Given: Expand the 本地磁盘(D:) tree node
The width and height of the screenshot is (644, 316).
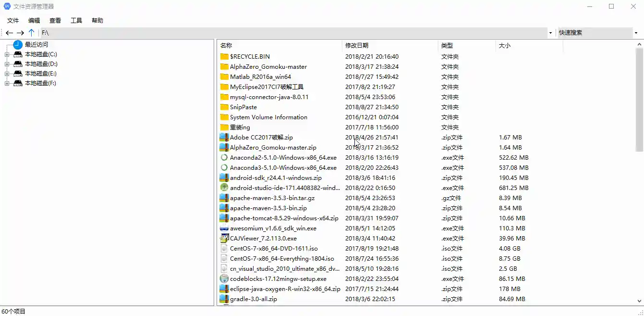Looking at the screenshot, I should click(7, 64).
